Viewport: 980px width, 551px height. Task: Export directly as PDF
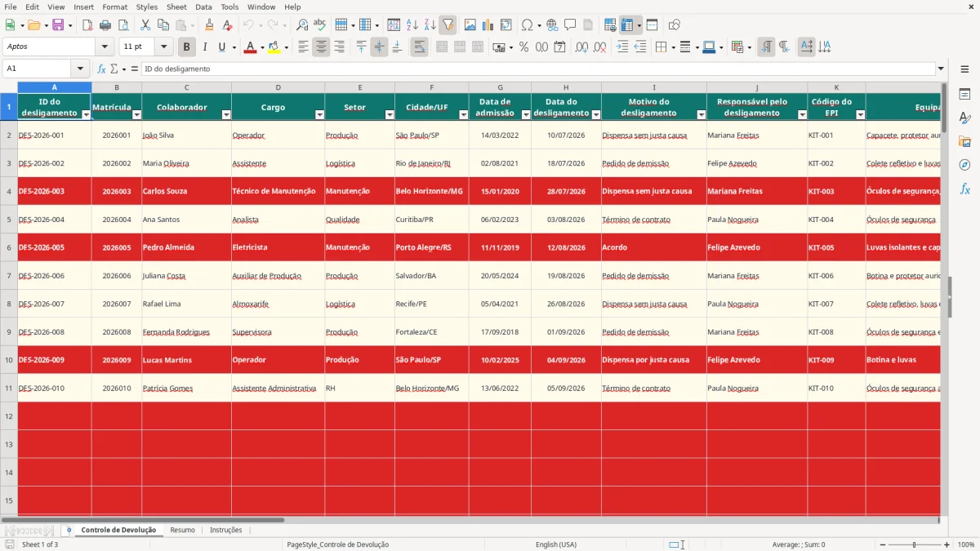[x=87, y=25]
